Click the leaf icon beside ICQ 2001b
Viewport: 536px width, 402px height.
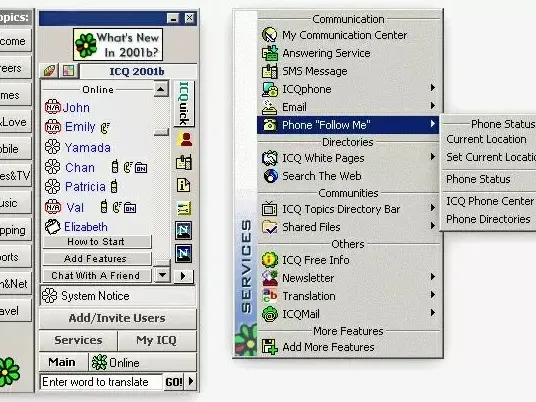49,71
